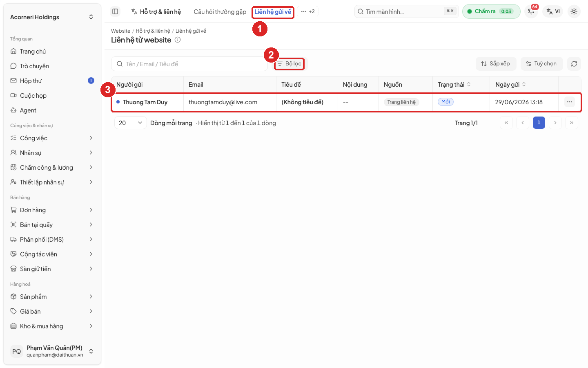Switch the light/dark theme icon
Screen dimensions: 588x368
point(574,11)
